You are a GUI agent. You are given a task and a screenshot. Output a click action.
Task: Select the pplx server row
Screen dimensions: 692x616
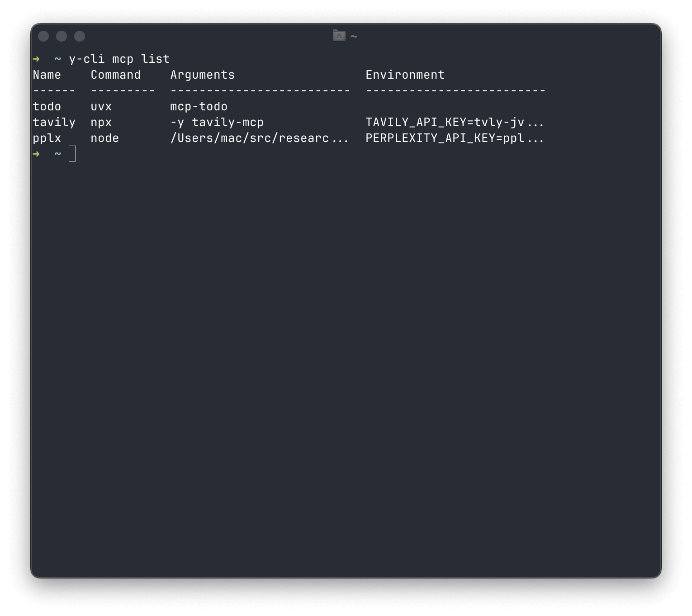47,138
